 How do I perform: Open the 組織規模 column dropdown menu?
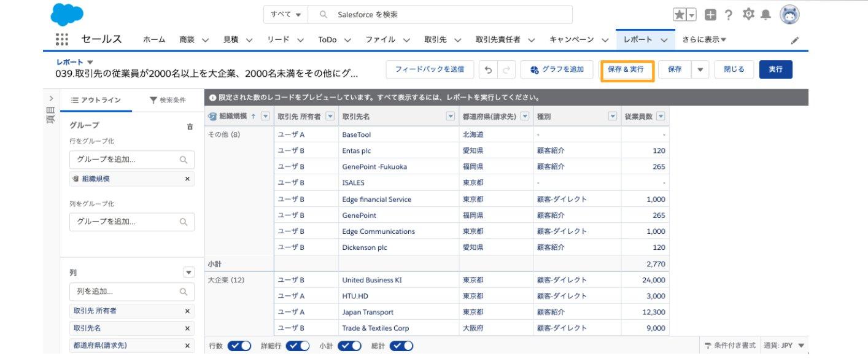[265, 116]
